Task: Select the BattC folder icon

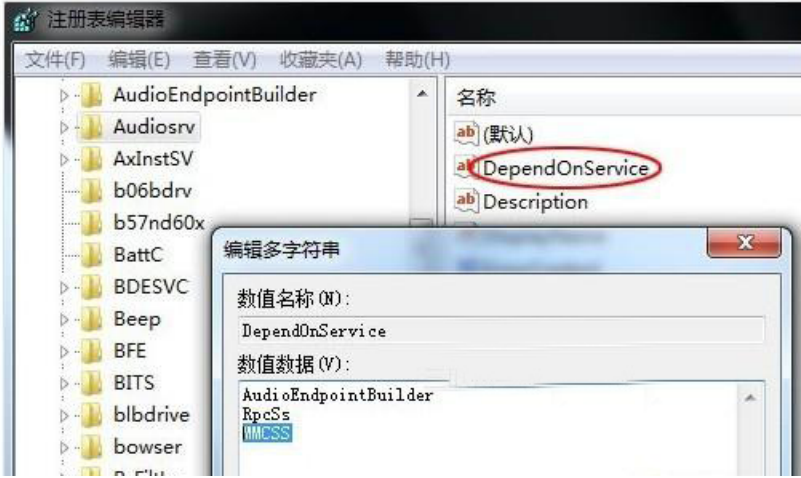Action: tap(91, 255)
